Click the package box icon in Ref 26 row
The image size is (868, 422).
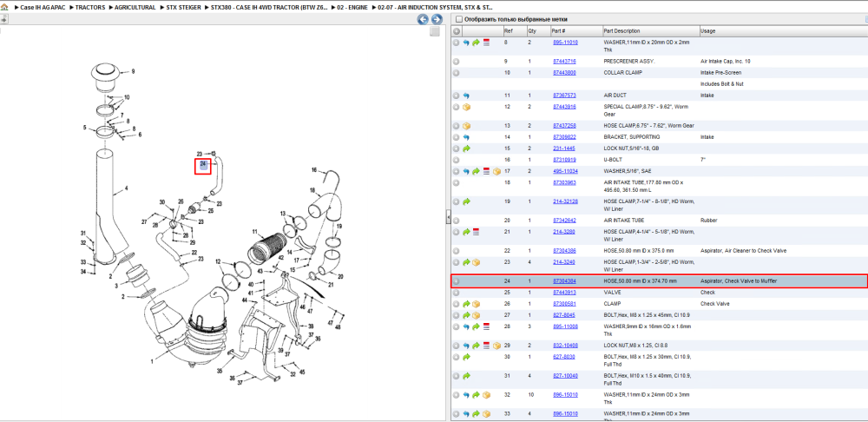pyautogui.click(x=476, y=304)
